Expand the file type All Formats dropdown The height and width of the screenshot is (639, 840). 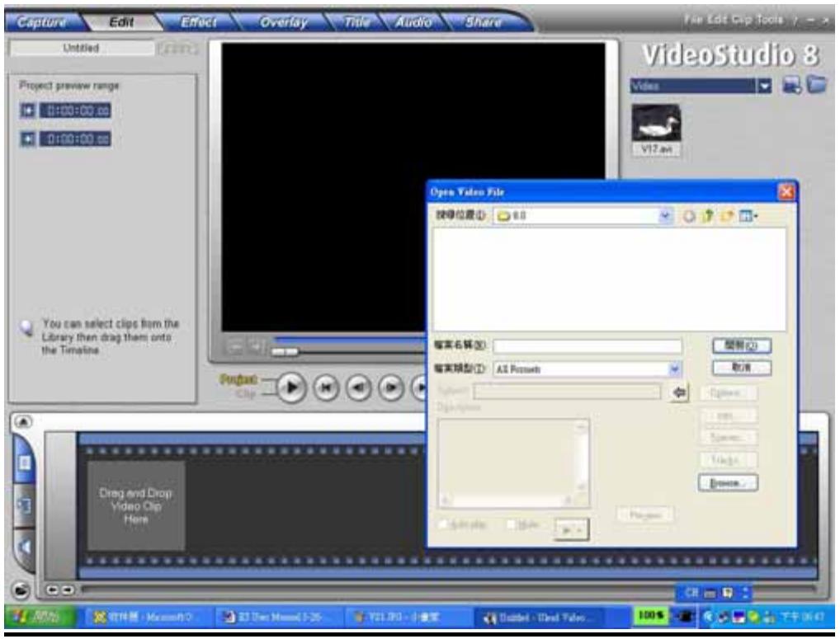[674, 369]
